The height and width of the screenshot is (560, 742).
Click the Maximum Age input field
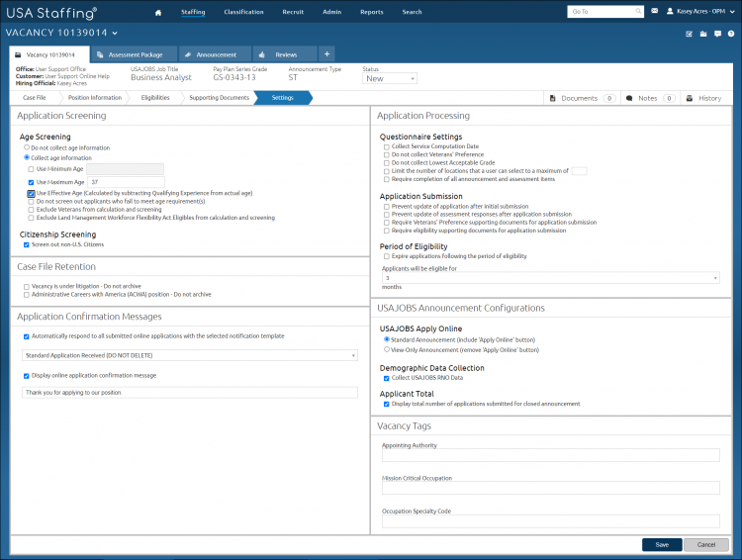point(126,182)
